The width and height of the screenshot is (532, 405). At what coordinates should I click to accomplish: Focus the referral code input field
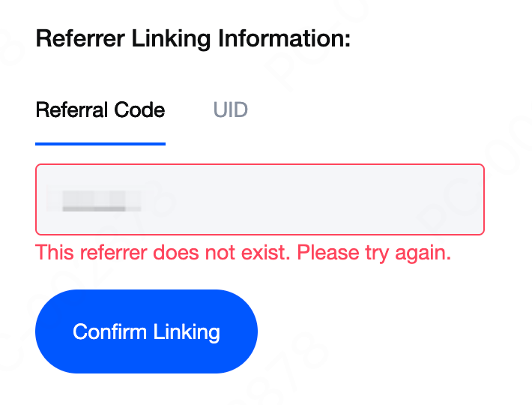[300, 199]
